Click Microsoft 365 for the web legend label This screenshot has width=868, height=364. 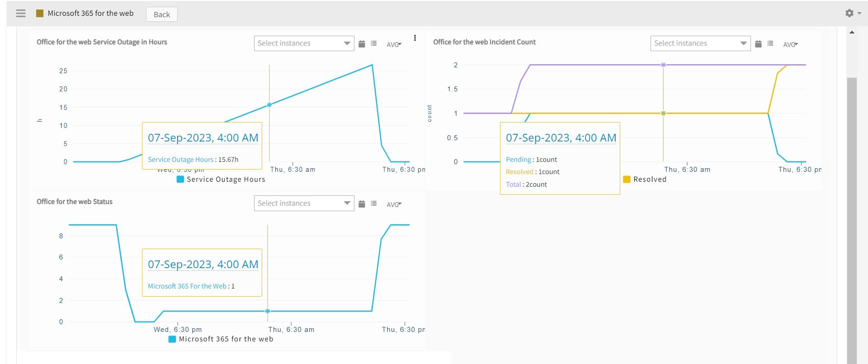click(x=226, y=339)
